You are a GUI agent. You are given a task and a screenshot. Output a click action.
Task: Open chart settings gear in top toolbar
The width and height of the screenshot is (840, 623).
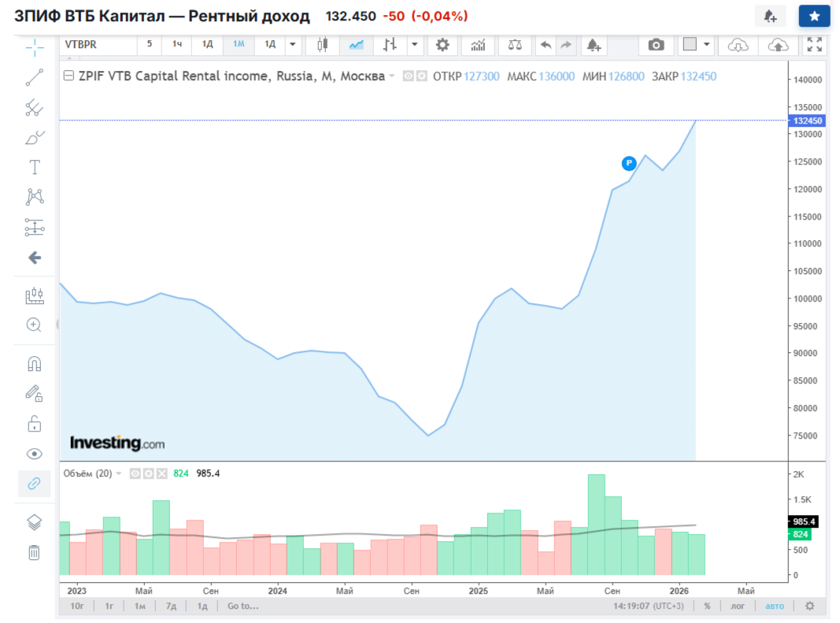442,45
